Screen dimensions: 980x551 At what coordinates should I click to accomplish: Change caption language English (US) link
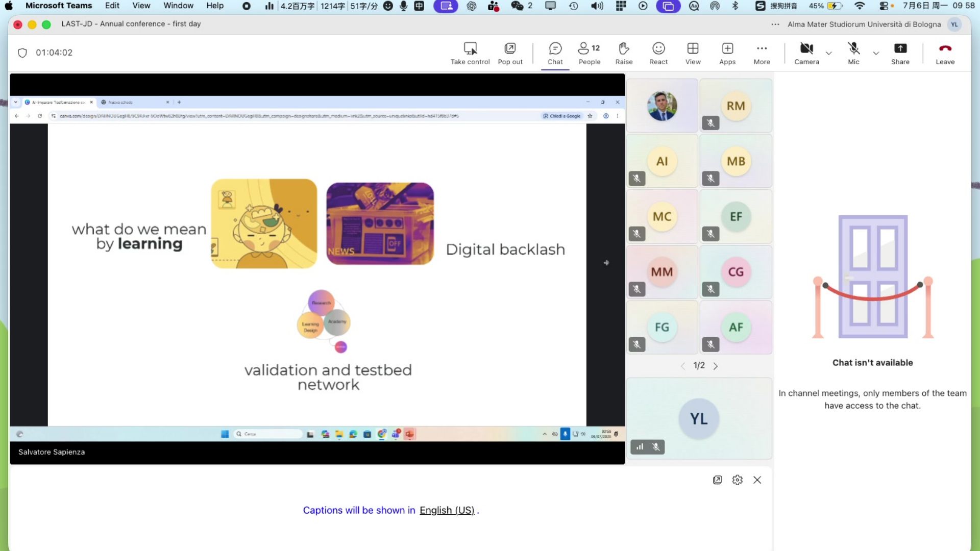click(x=447, y=510)
